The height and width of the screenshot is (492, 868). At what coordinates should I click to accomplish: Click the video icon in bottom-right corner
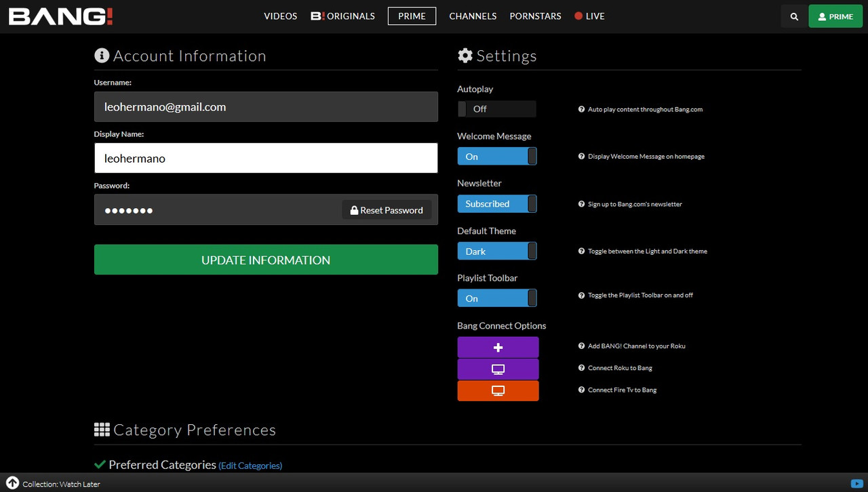(x=856, y=484)
